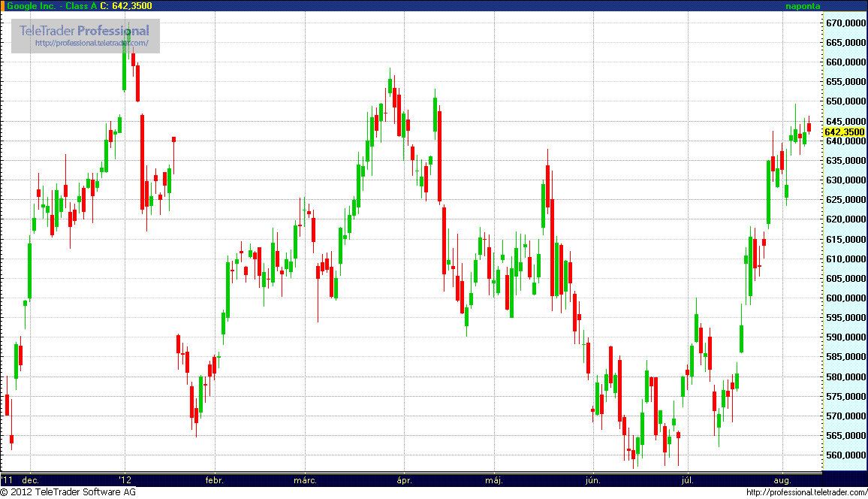Viewport: 868px width, 499px height.
Task: Click the 605,0000 price axis label
Action: (x=845, y=279)
